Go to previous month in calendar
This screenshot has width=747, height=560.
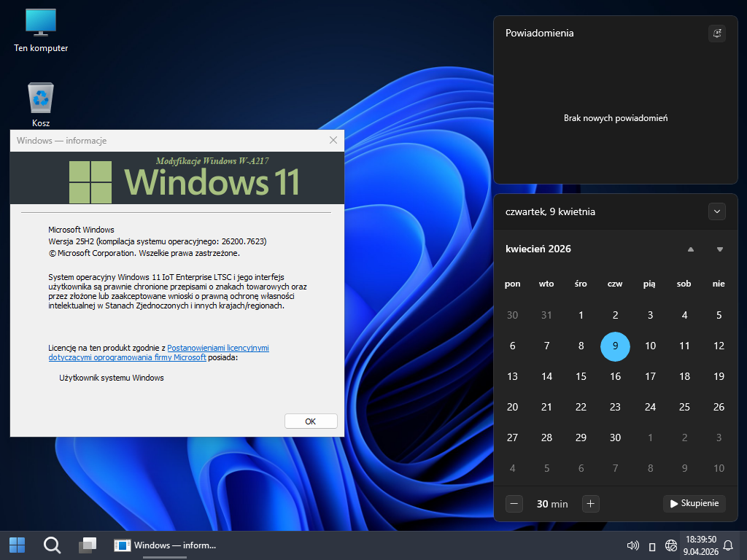coord(690,249)
